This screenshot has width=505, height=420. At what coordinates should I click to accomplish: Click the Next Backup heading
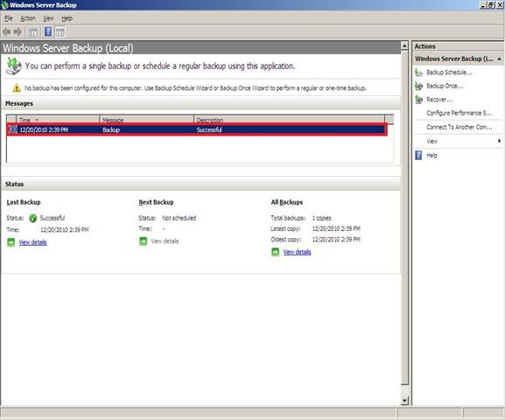(x=156, y=202)
